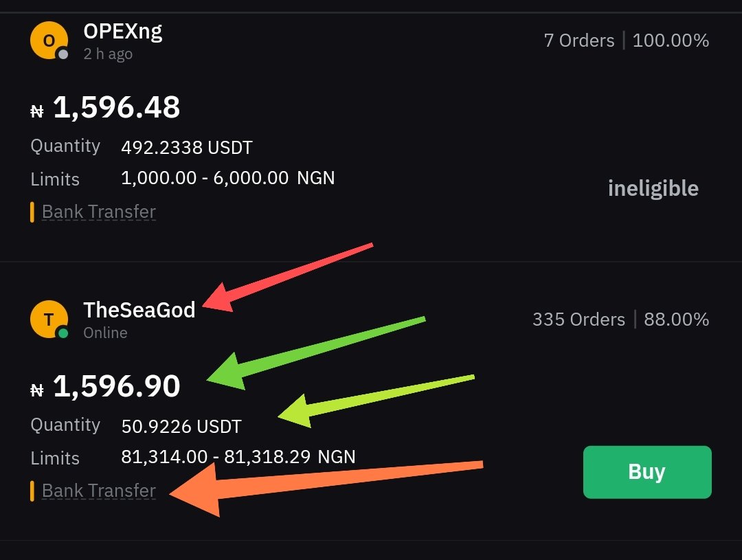
Task: Open the TheSeaGod merchant name
Action: pyautogui.click(x=139, y=310)
